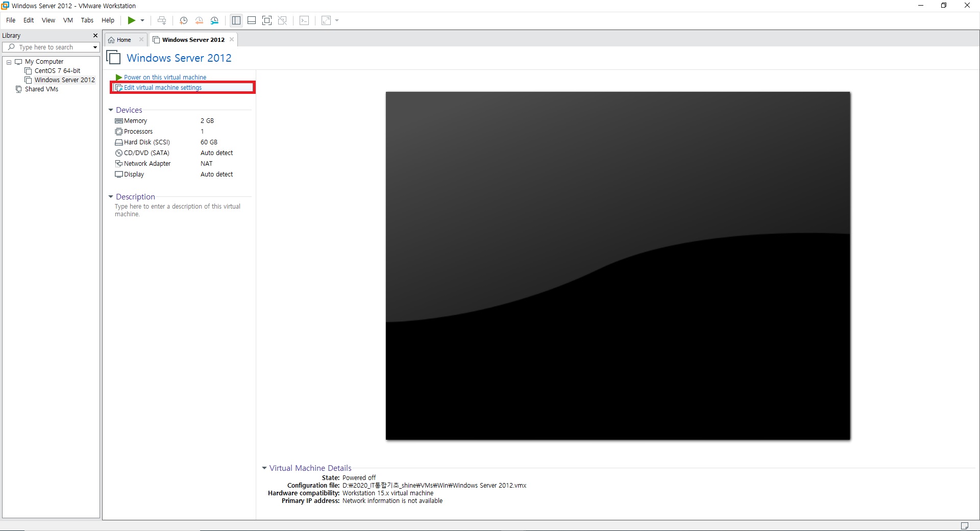Close the Home tab
This screenshot has height=531, width=980.
point(141,39)
